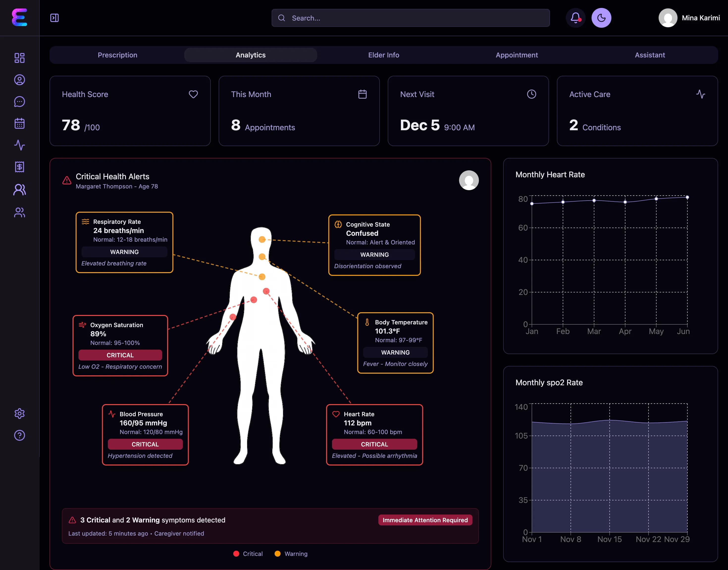This screenshot has height=570, width=728.
Task: Click Margaret Thompson - Age 78 subtitle
Action: (x=117, y=186)
